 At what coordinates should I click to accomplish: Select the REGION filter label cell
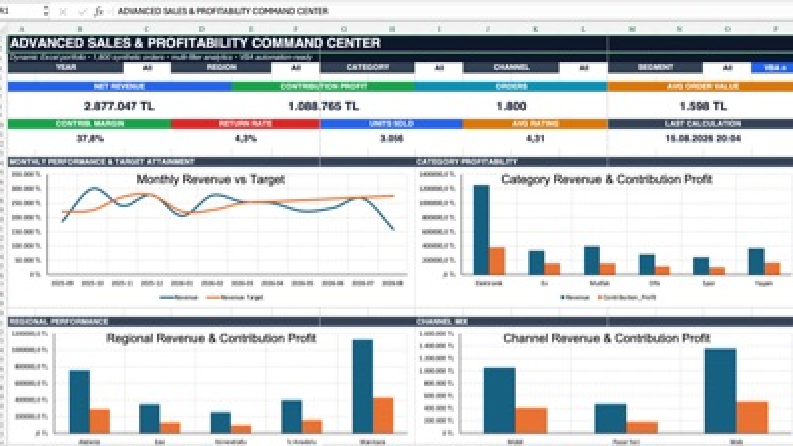(221, 68)
